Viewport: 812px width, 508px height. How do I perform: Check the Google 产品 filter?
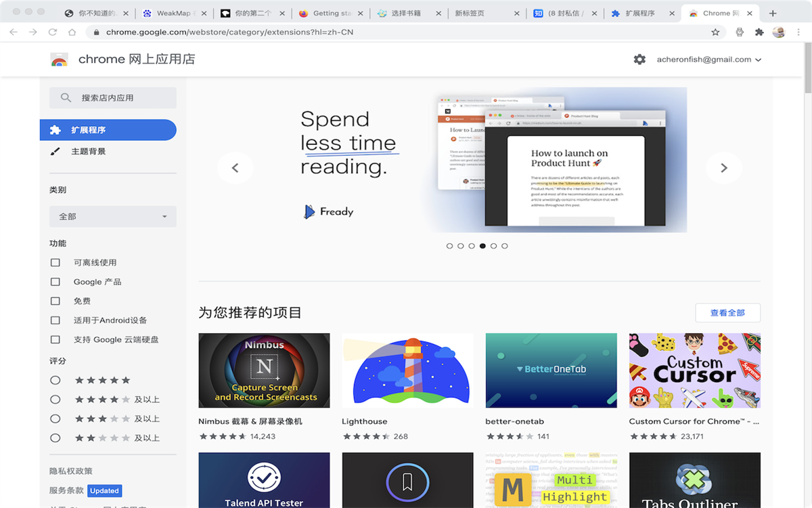pos(55,282)
